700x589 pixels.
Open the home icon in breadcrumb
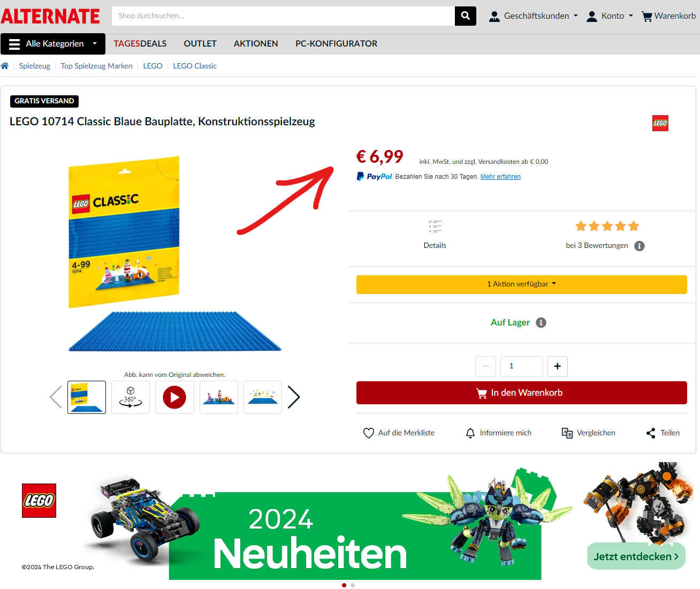(x=5, y=66)
